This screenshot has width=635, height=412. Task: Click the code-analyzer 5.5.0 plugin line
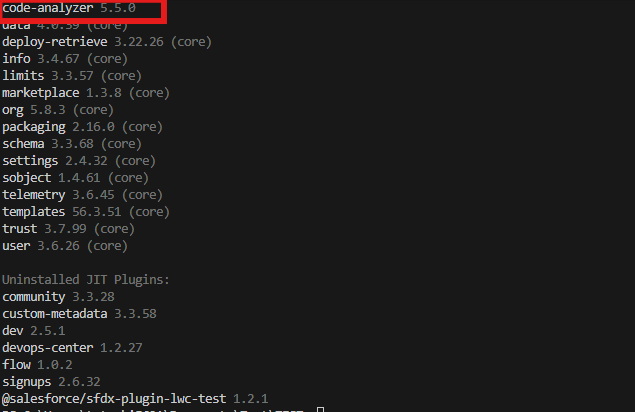[x=68, y=8]
